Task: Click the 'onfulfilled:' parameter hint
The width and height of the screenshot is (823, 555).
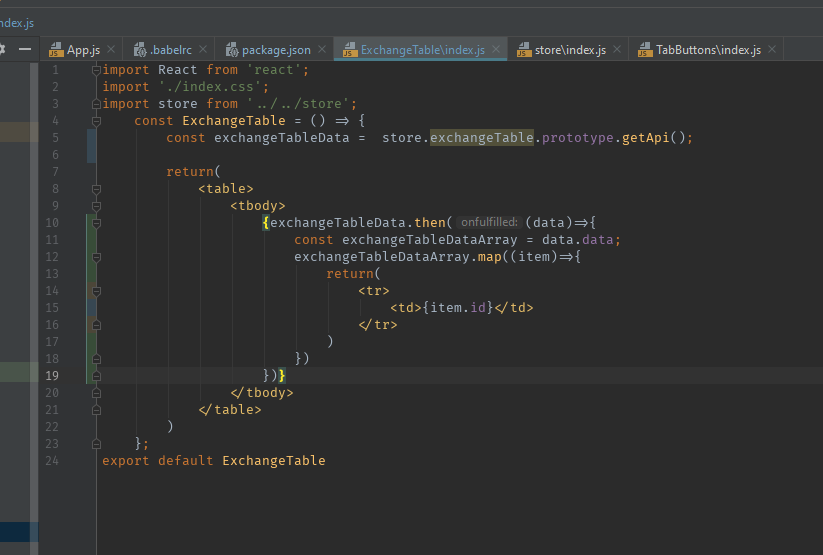Action: [x=489, y=223]
